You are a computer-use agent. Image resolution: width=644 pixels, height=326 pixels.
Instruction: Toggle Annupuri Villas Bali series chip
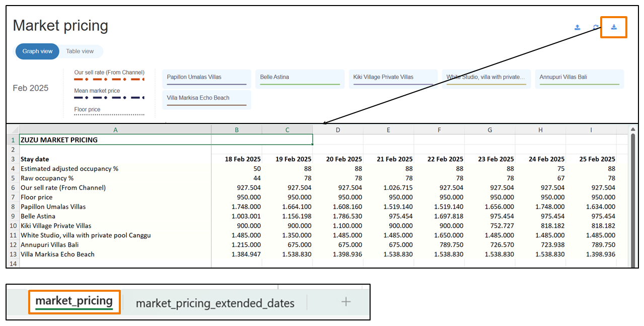pyautogui.click(x=579, y=79)
